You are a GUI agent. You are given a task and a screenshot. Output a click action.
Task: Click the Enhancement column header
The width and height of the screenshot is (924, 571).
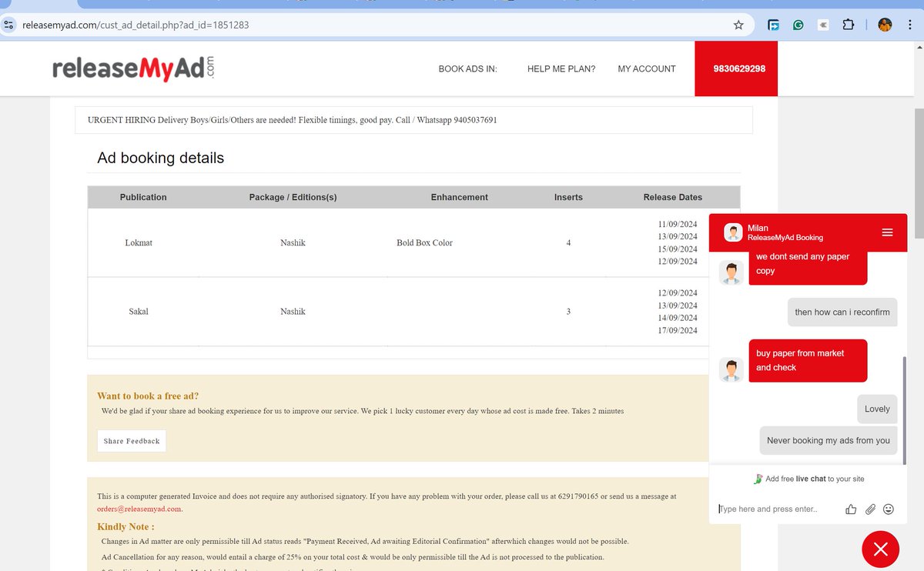point(459,197)
